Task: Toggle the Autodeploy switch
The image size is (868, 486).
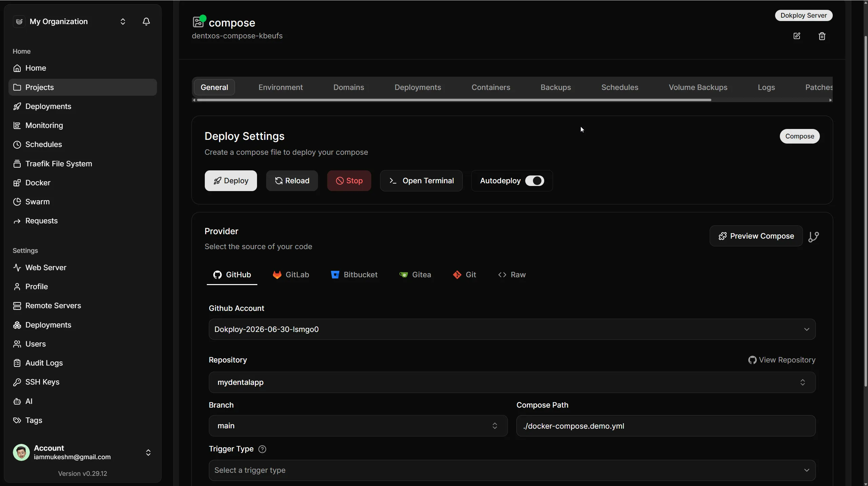Action: 534,181
